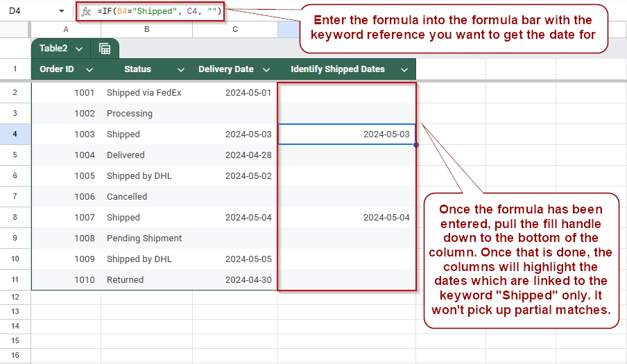Select cell with Order ID 1007
This screenshot has width=627, height=364.
66,218
